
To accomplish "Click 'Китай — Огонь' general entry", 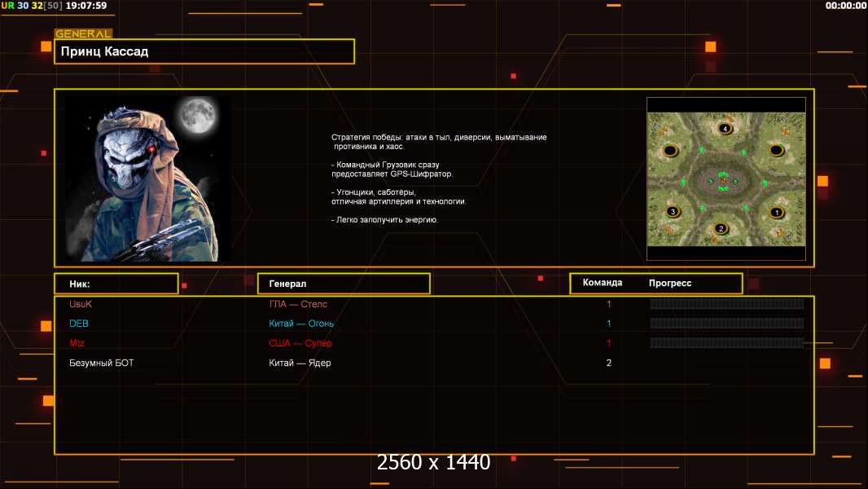I will coord(301,324).
